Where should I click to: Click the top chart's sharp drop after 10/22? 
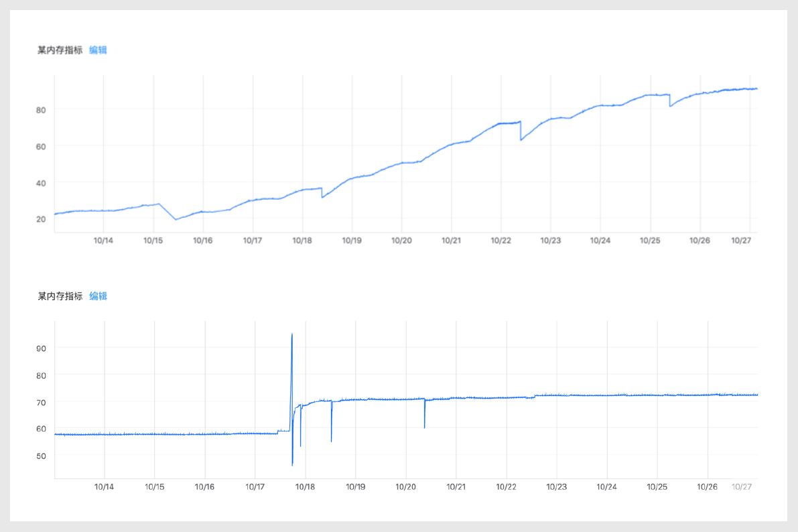(x=521, y=139)
